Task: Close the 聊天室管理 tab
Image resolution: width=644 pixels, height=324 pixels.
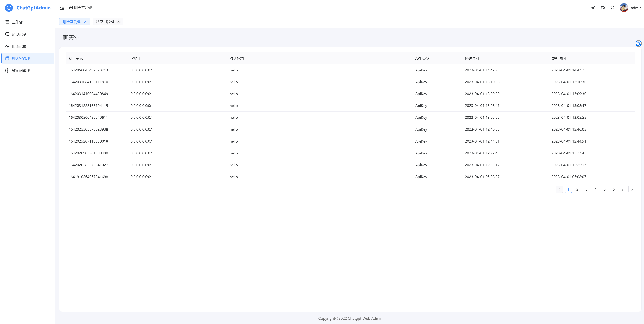Action: (x=85, y=22)
